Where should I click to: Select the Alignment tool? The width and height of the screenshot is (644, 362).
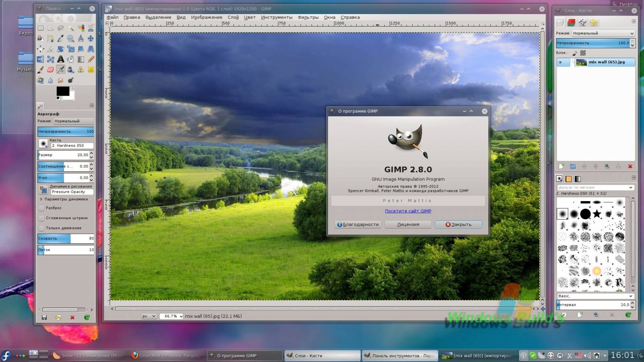click(x=41, y=49)
